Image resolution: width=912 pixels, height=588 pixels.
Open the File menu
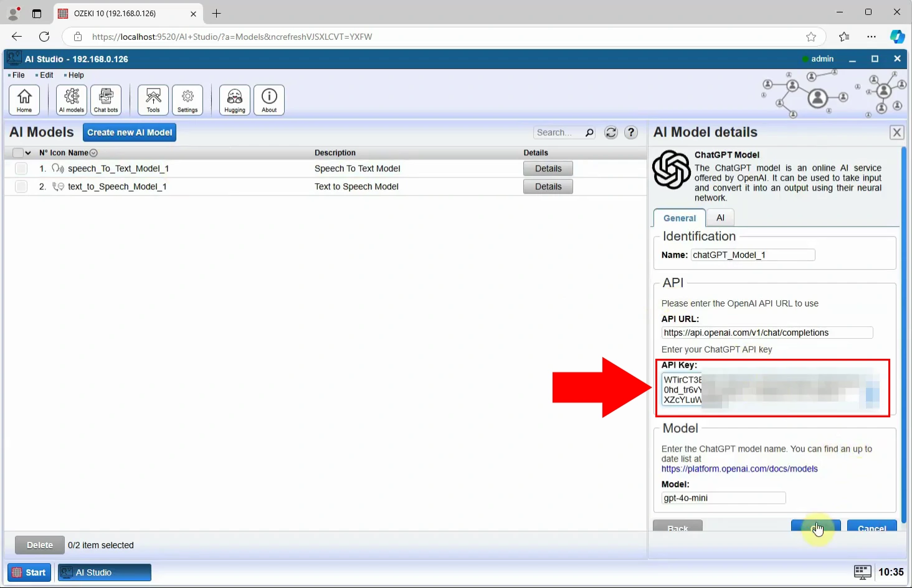pyautogui.click(x=18, y=75)
